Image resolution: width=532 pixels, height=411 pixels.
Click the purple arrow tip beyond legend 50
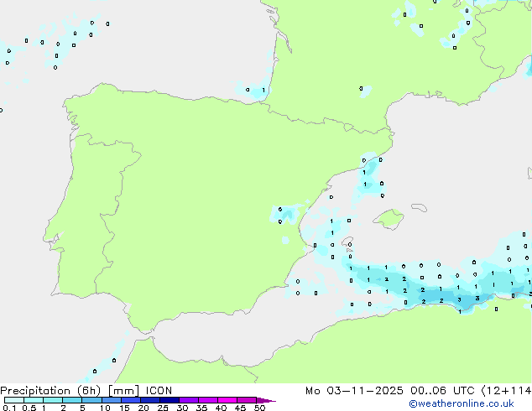tap(266, 400)
